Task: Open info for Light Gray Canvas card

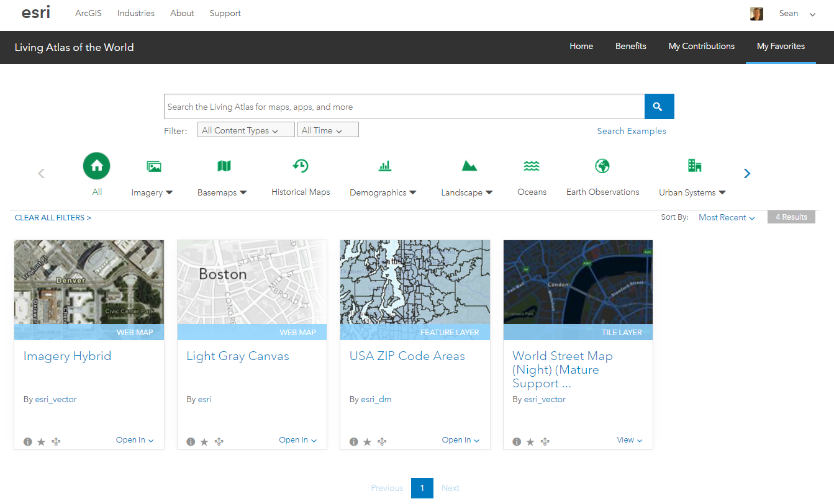Action: point(191,442)
